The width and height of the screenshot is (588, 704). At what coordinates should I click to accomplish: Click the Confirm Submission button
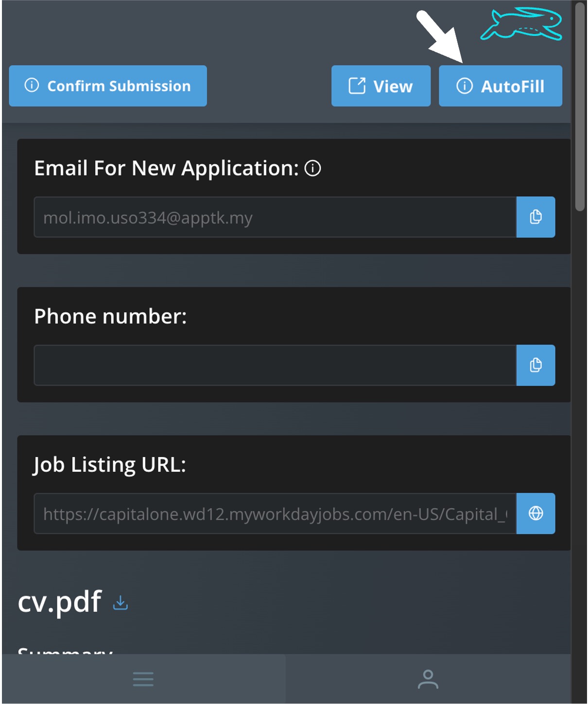(108, 86)
